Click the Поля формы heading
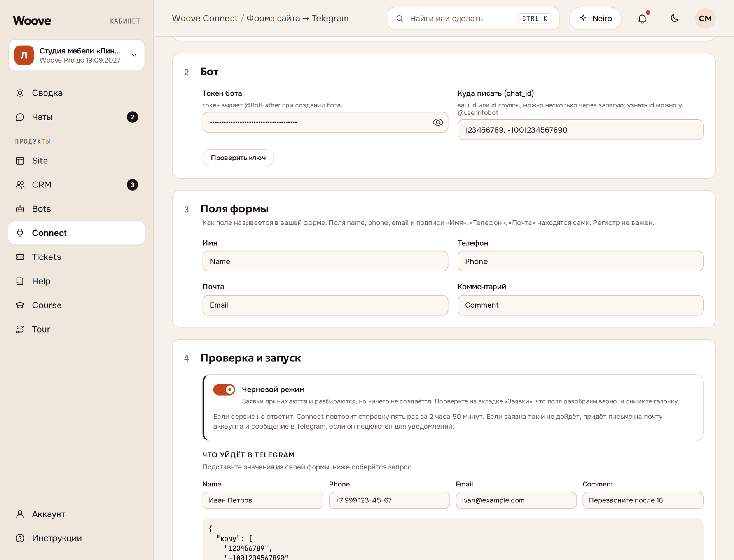 234,209
